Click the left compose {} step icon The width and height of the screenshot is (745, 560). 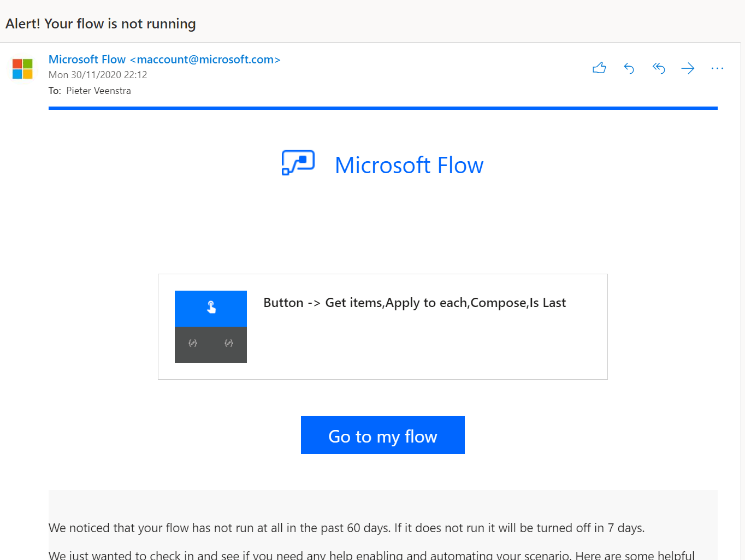[x=192, y=344]
